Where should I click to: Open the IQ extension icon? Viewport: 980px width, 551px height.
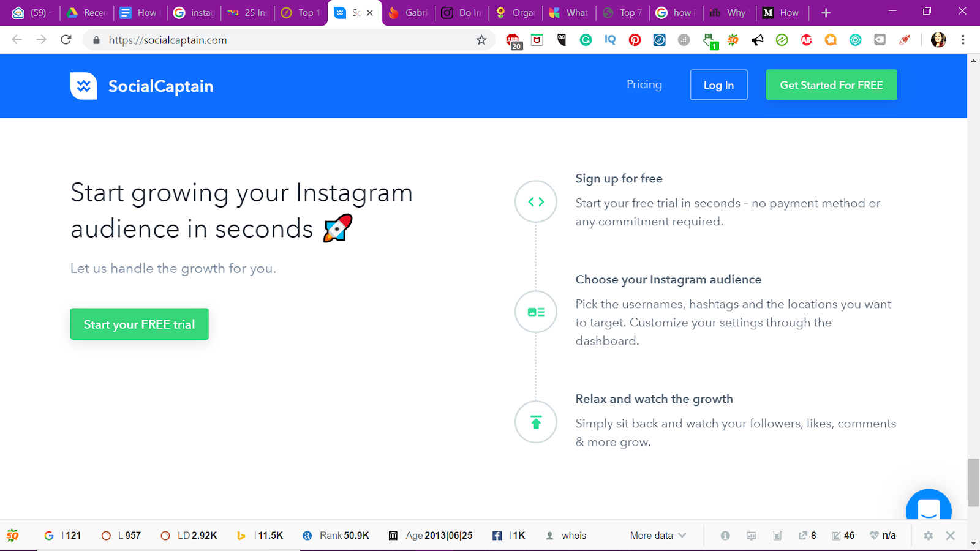coord(610,40)
